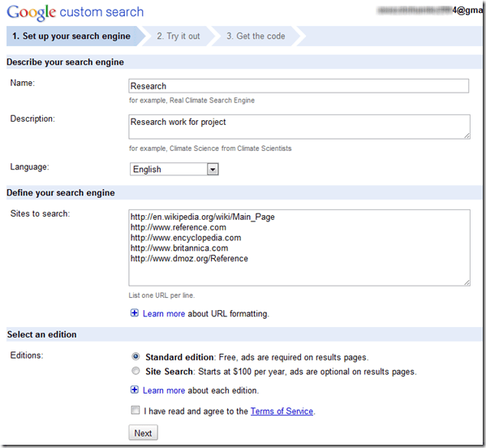Expand the URL formatting plus icon
Image resolution: width=486 pixels, height=448 pixels.
(134, 313)
